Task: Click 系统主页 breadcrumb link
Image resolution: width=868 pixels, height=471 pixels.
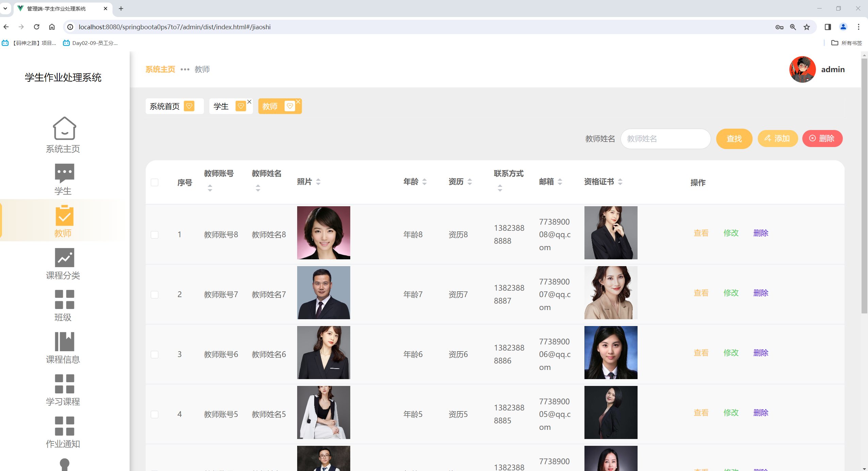Action: (160, 69)
